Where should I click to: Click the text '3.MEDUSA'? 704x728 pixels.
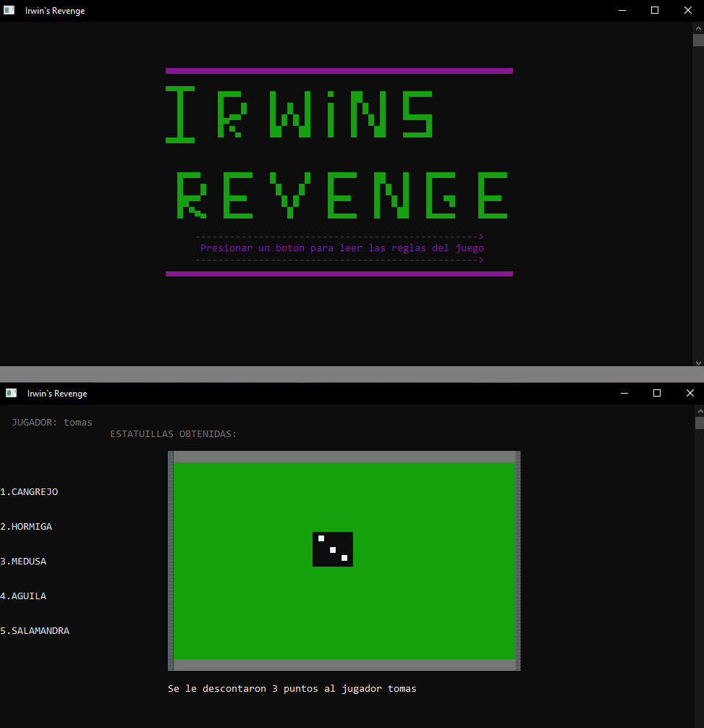tap(23, 562)
